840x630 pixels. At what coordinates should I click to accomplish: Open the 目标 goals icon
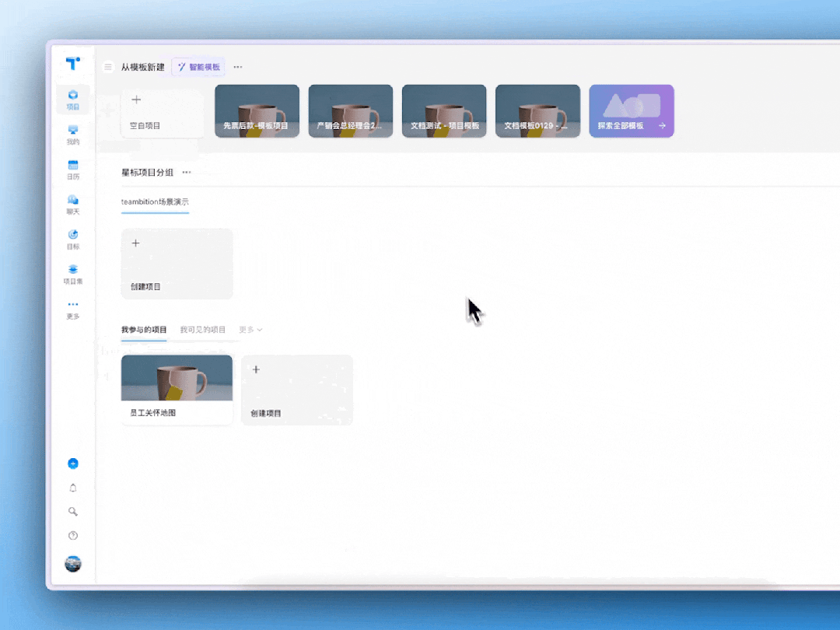[73, 240]
